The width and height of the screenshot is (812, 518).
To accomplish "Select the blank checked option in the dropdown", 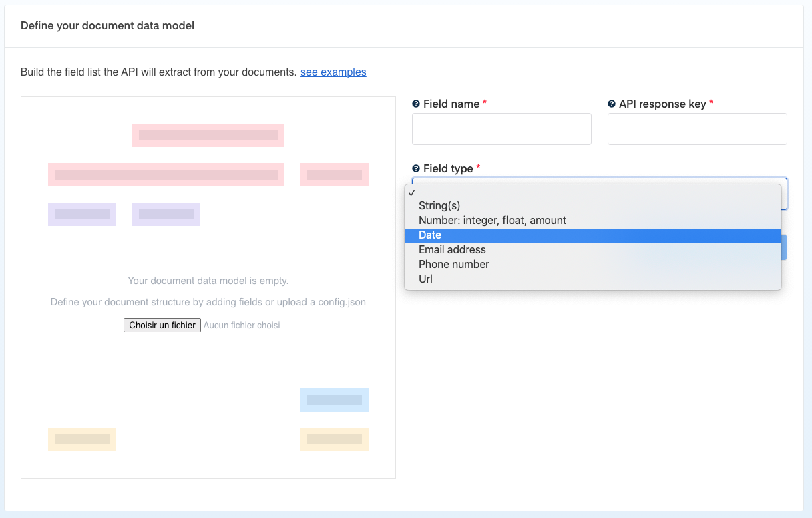I will (x=592, y=192).
